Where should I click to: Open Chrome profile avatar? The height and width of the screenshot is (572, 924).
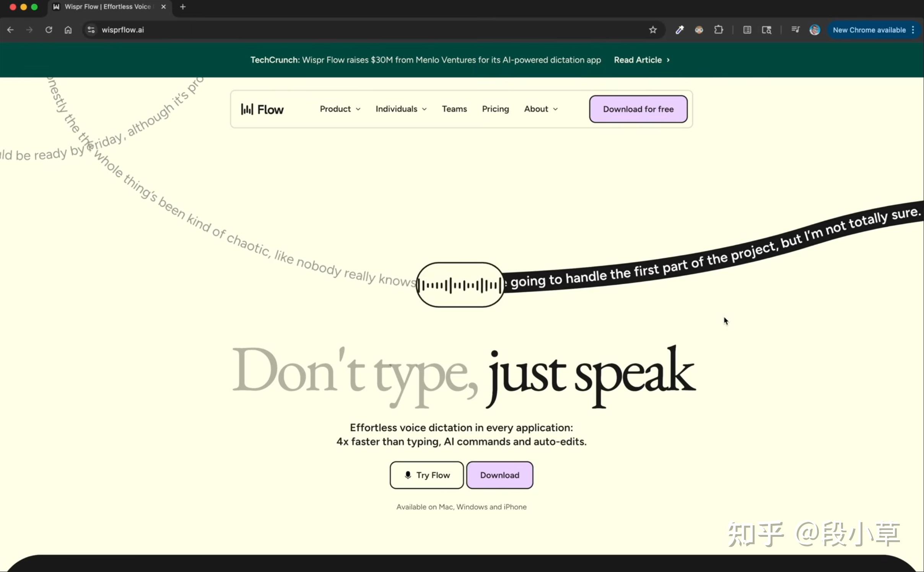[x=815, y=30]
